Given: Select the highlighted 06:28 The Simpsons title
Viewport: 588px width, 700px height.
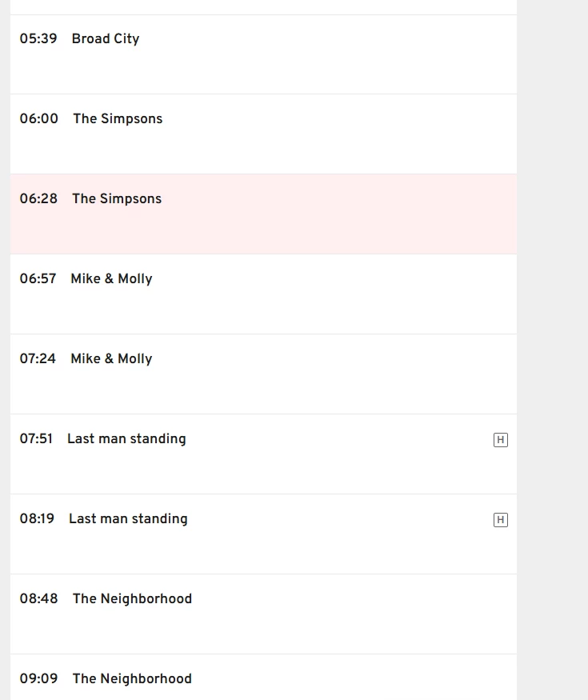Looking at the screenshot, I should (x=117, y=198).
